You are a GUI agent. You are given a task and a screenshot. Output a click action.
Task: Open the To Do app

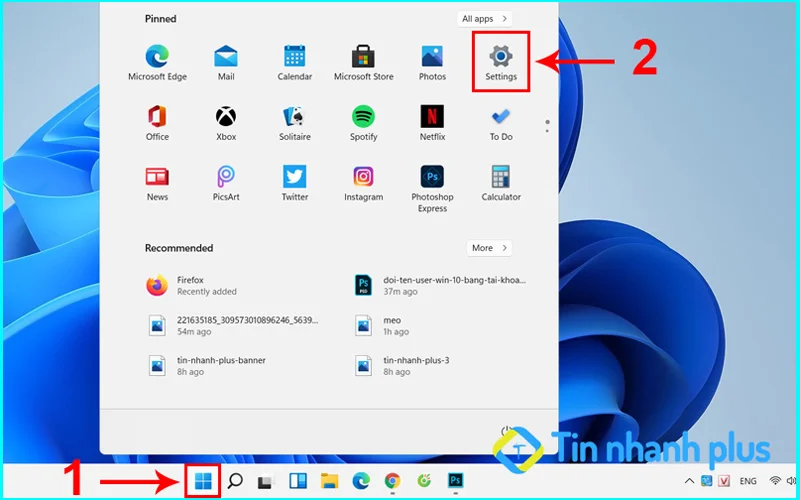click(501, 123)
